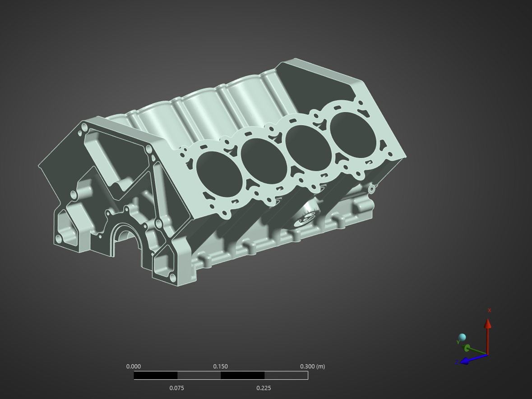The height and width of the screenshot is (399, 532).
Task: Click the 0.000 scale ruler label
Action: click(x=134, y=366)
